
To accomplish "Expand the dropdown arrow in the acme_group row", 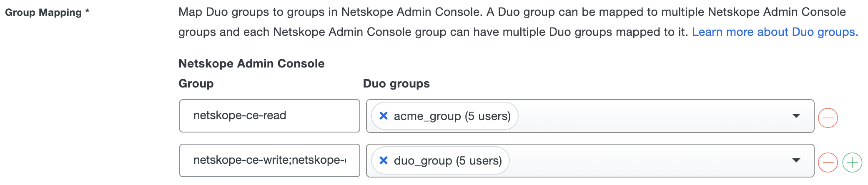I will click(796, 116).
